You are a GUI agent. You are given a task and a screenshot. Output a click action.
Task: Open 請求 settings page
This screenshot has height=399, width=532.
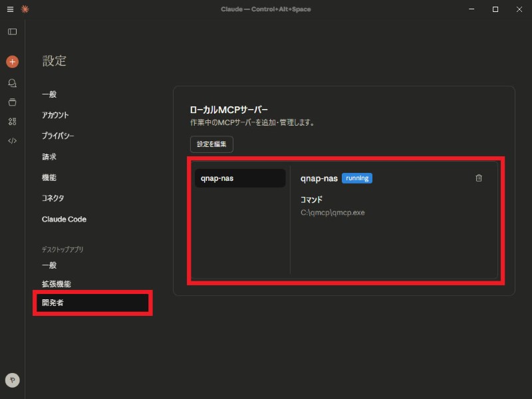tap(49, 157)
